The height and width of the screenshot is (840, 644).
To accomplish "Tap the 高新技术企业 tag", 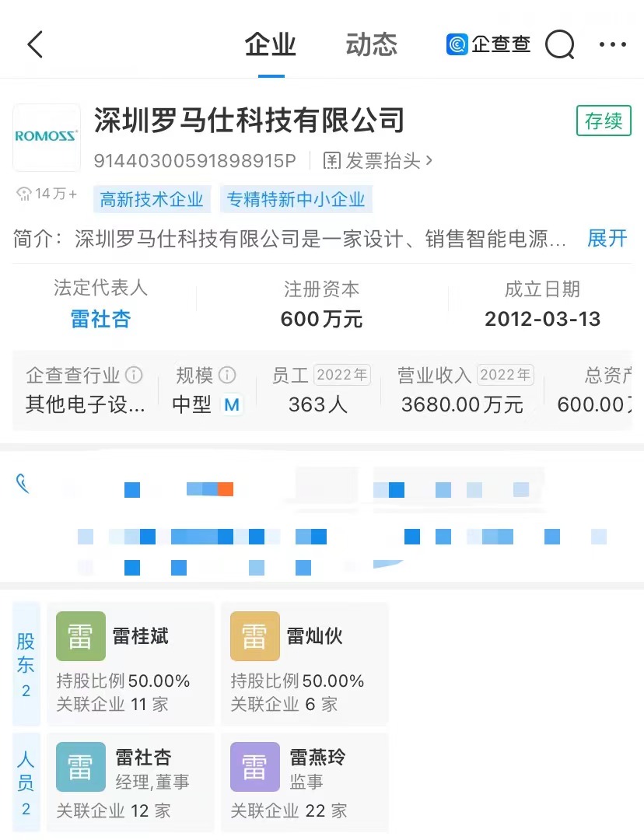I will 152,199.
